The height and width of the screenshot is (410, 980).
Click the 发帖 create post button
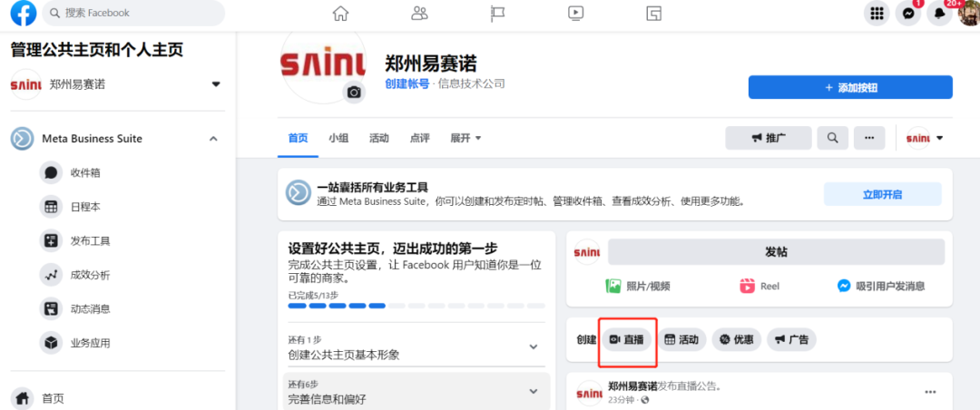point(776,252)
